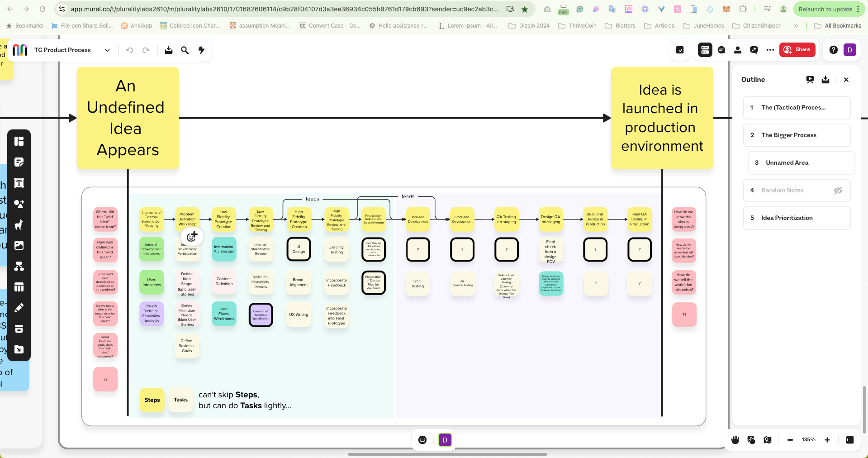The width and height of the screenshot is (868, 458).
Task: Open the emoji reactions at bottom
Action: [422, 440]
